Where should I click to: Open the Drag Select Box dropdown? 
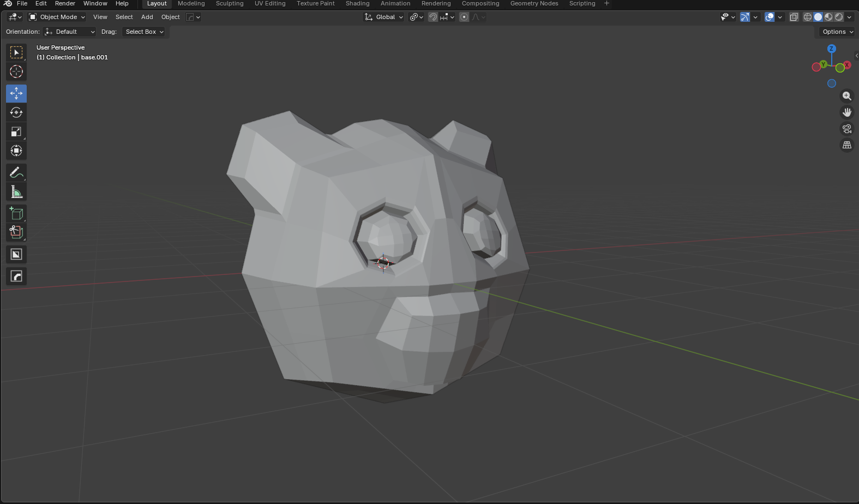pos(145,32)
